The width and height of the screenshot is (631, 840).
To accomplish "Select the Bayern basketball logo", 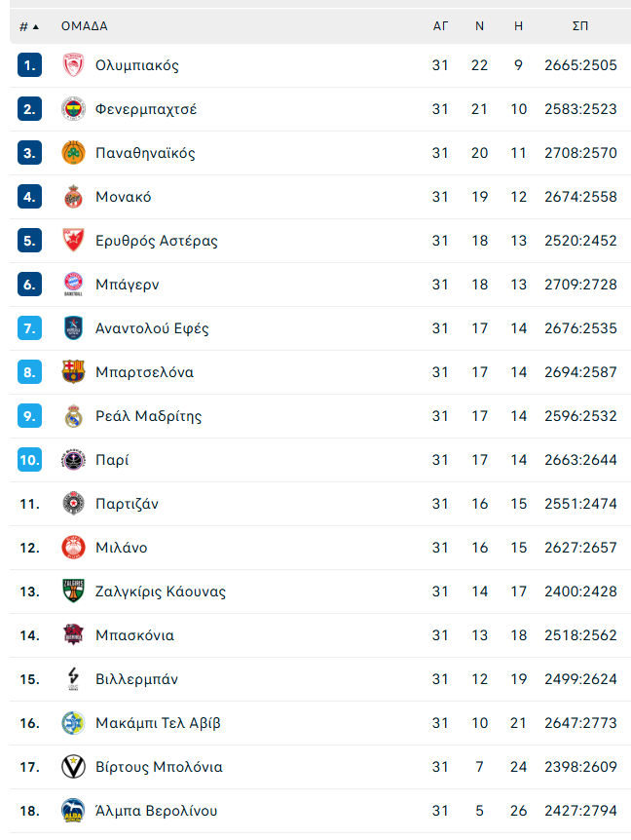I will [73, 285].
